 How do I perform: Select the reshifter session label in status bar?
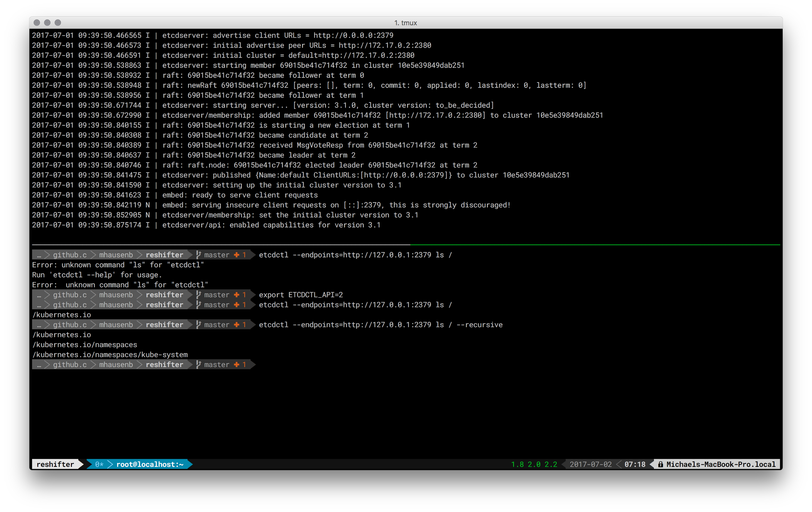pos(55,465)
